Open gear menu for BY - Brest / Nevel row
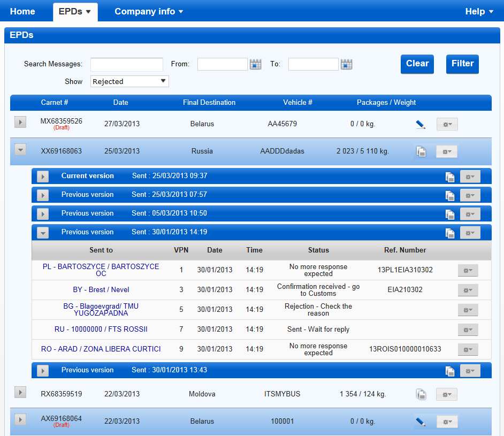Viewport: 504px width, 436px height. pyautogui.click(x=468, y=290)
